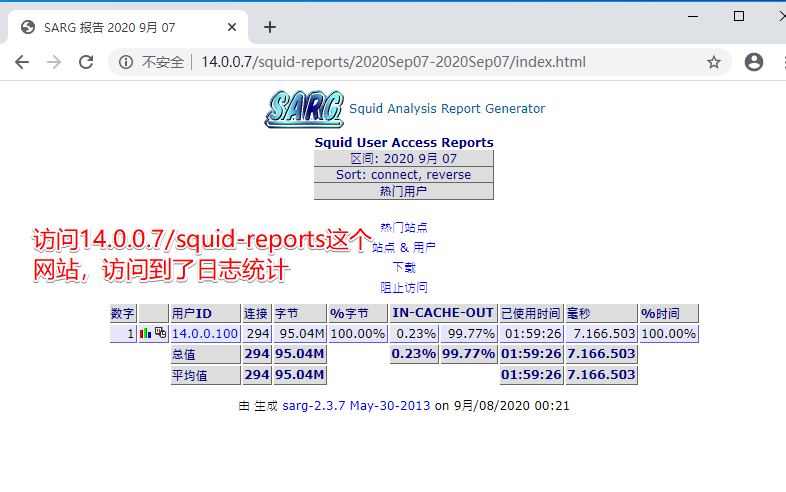Bookmark this page with the star icon

click(714, 62)
